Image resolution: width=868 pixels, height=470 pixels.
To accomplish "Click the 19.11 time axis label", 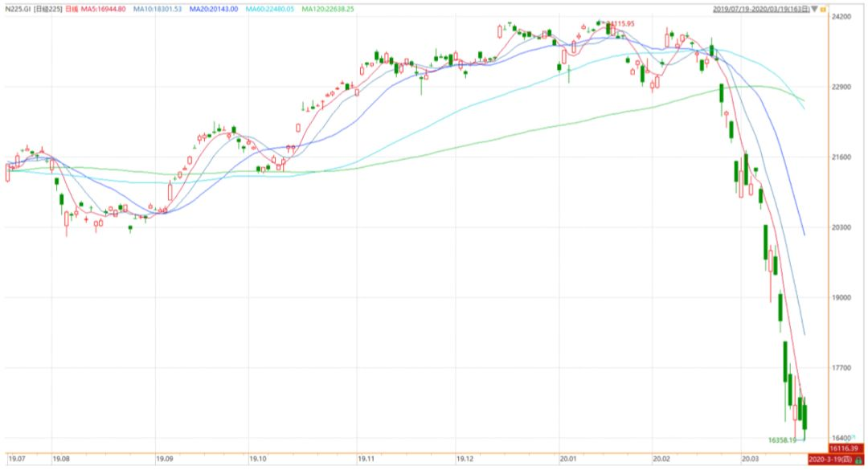I will coord(366,459).
